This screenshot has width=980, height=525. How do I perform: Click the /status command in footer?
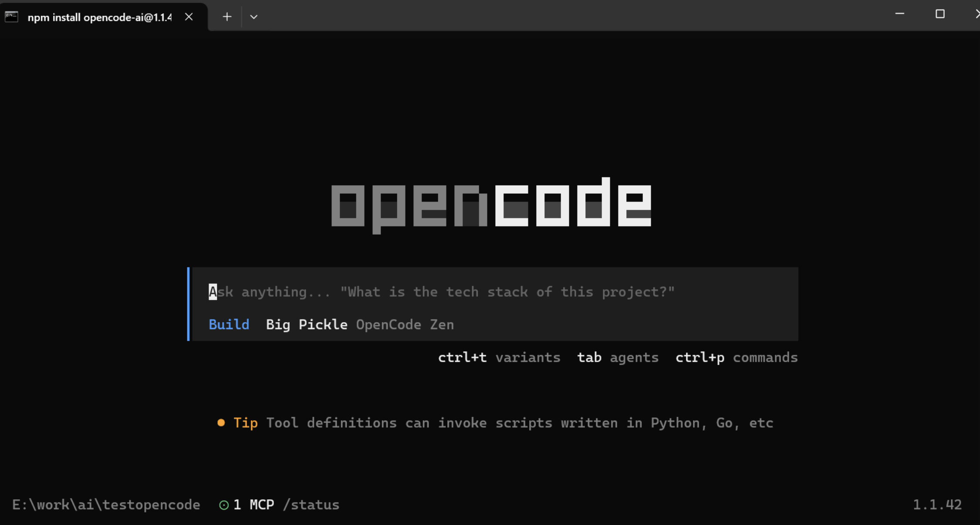[311, 505]
